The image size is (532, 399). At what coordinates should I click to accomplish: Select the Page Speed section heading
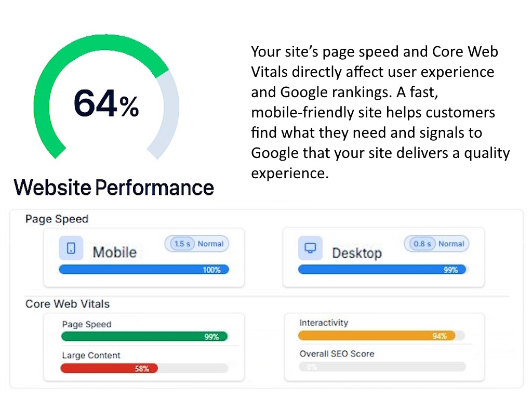(x=57, y=219)
